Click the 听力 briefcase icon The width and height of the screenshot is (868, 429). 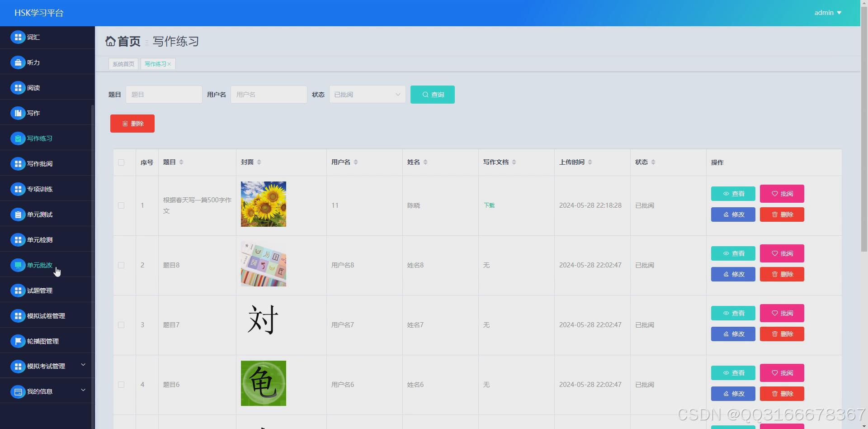(x=18, y=62)
